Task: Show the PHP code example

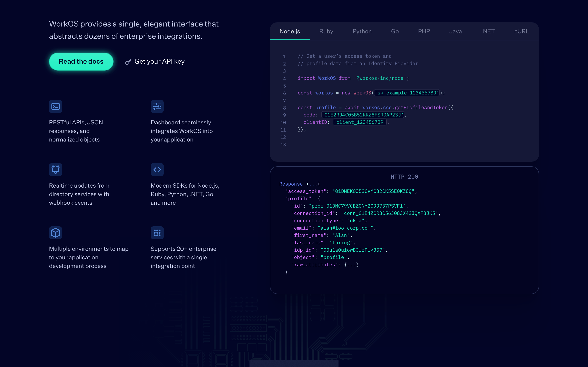Action: coord(424,31)
